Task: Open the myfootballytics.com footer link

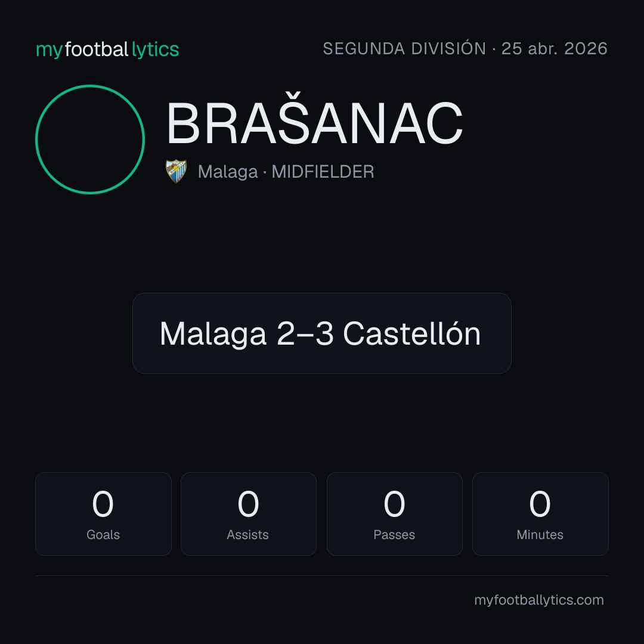Action: (539, 600)
